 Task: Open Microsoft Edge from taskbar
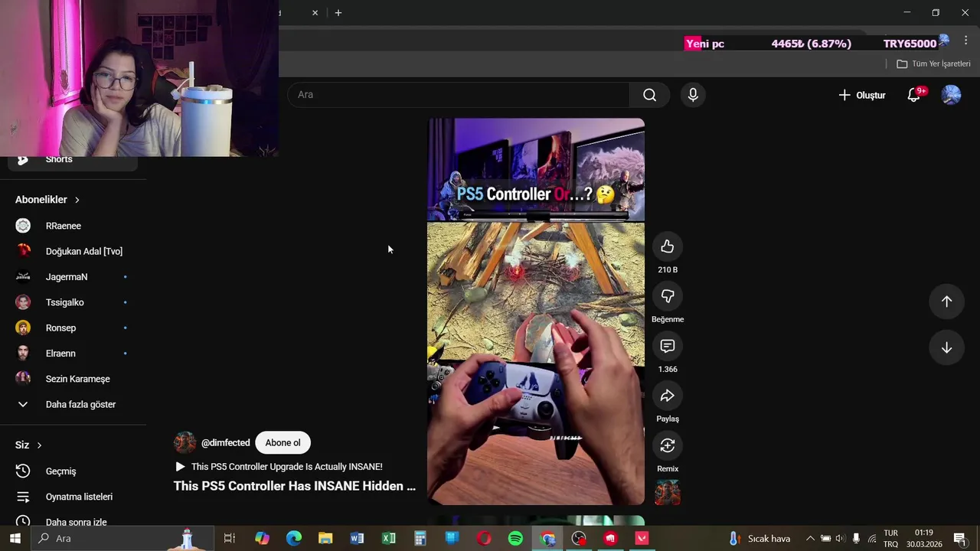coord(294,539)
